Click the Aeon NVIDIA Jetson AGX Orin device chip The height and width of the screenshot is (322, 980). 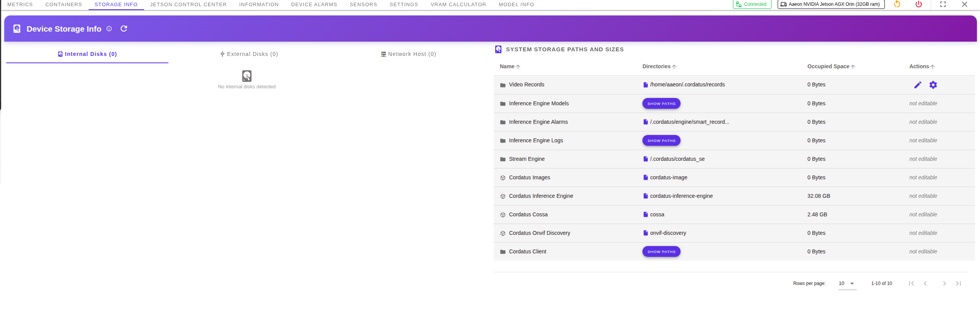coord(830,4)
